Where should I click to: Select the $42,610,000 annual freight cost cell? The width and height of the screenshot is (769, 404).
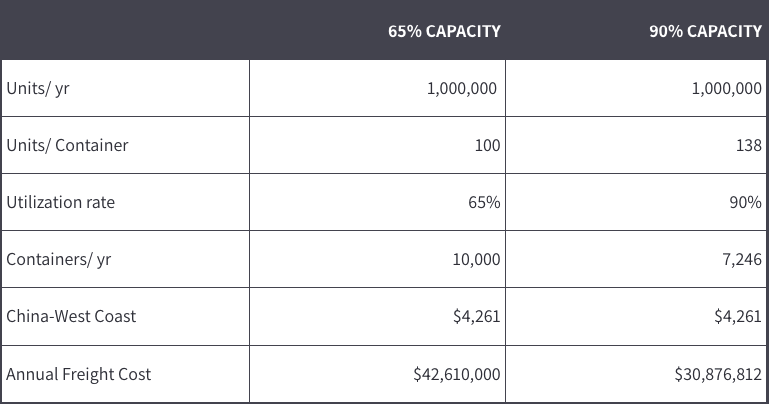(457, 374)
